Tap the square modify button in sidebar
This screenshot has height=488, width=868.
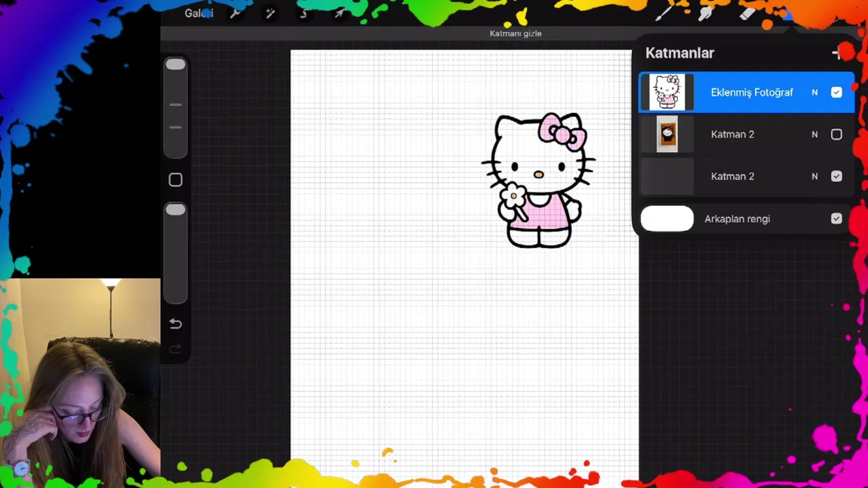pos(176,180)
